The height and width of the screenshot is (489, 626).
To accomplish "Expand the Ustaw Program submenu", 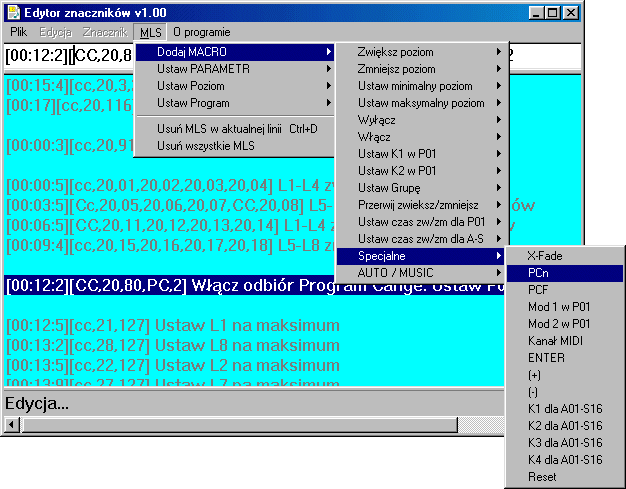I will tap(235, 102).
